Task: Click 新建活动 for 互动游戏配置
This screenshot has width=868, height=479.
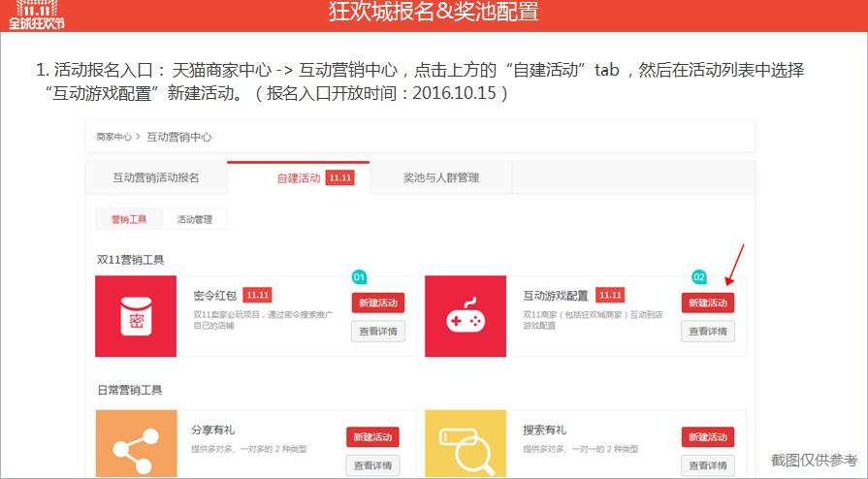Action: point(708,303)
